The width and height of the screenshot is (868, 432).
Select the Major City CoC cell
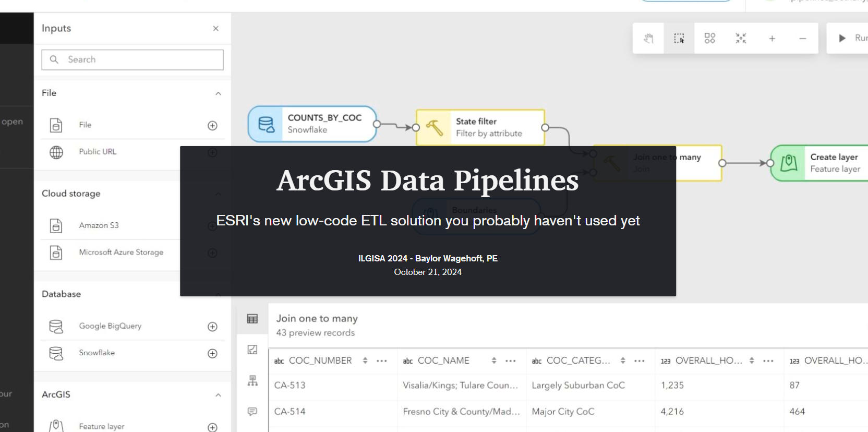pos(590,412)
